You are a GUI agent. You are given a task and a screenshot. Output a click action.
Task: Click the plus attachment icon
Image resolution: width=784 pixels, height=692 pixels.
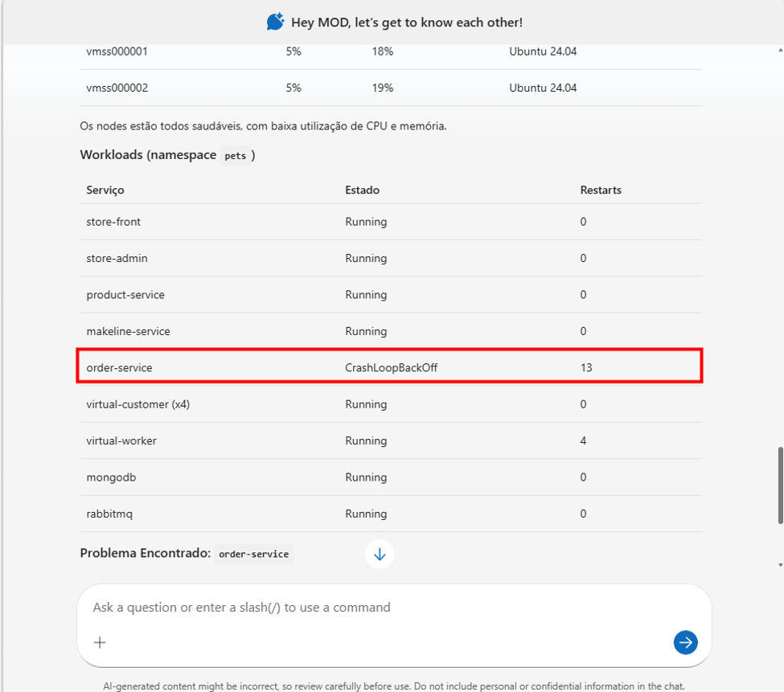click(x=100, y=642)
